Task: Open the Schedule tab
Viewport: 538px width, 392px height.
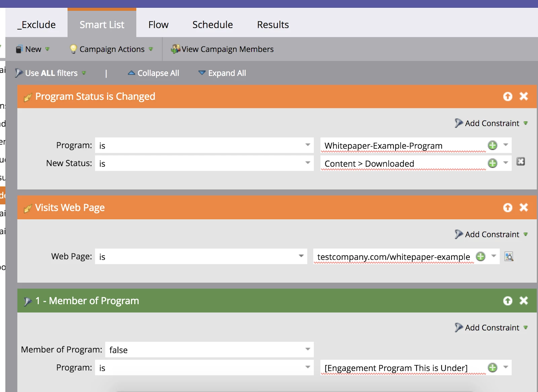Action: pyautogui.click(x=213, y=25)
